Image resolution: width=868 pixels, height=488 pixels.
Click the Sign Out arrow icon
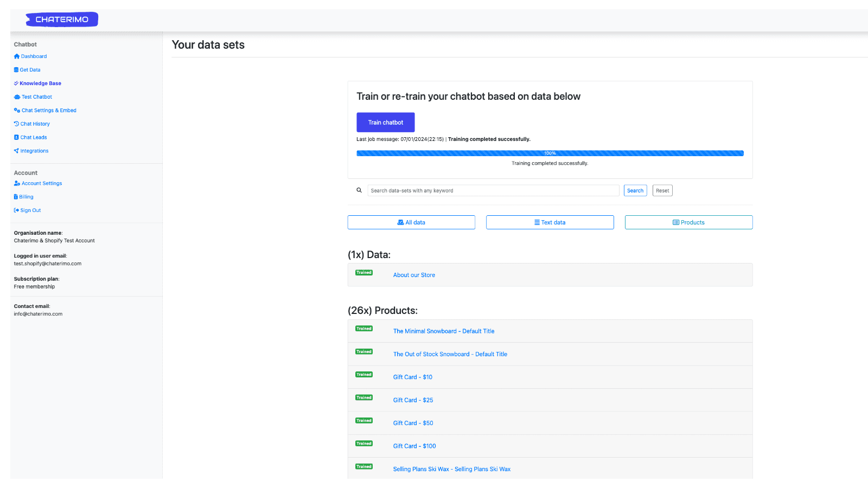[16, 210]
